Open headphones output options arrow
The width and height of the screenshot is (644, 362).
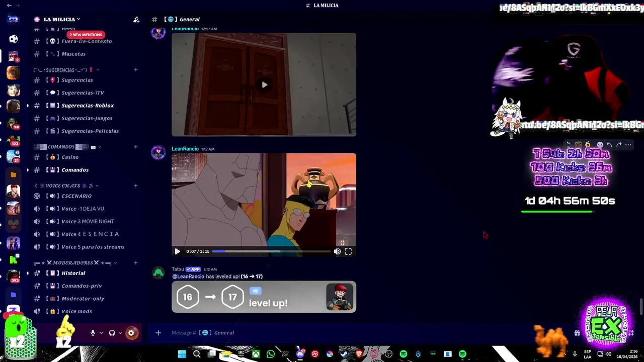pos(120,333)
